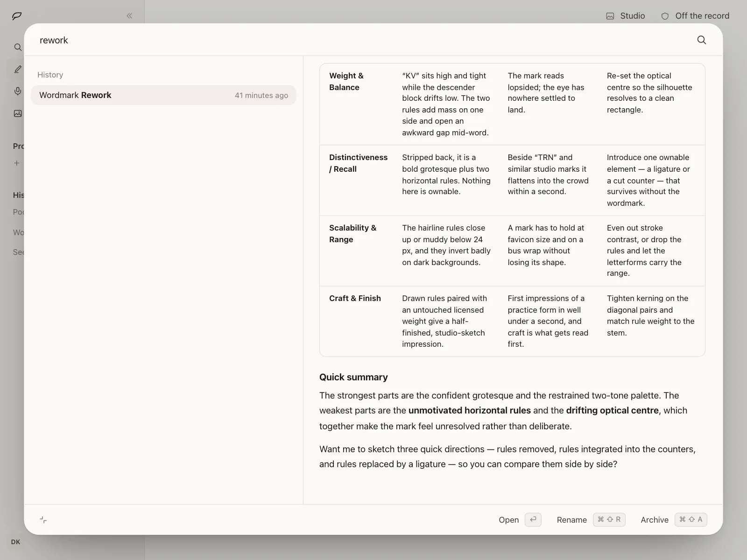
Task: Click the cell starting 'Drawn rules paired with'
Action: tap(444, 321)
